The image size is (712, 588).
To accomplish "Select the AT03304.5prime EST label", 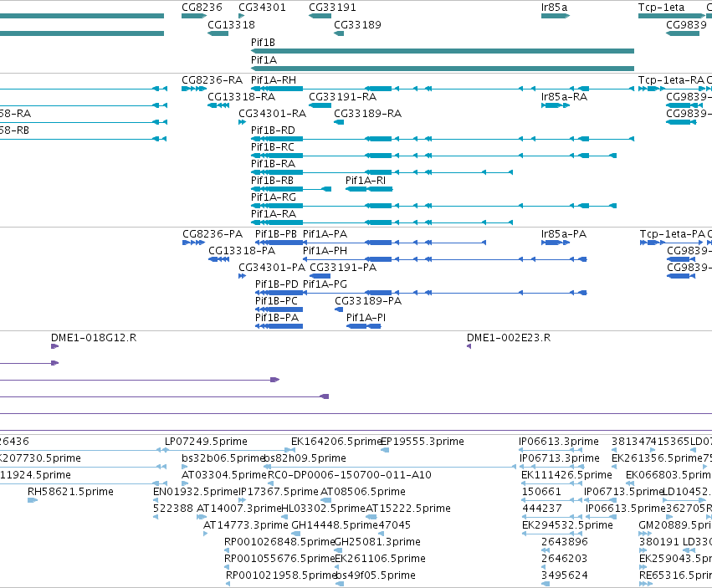I will [x=224, y=475].
